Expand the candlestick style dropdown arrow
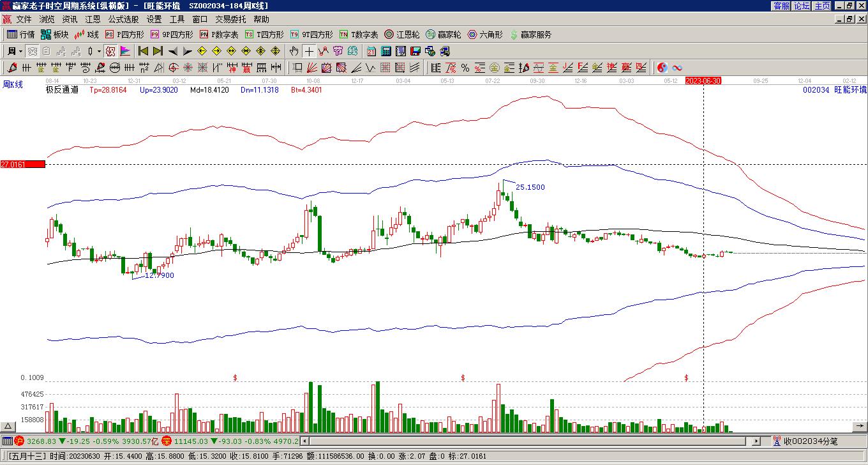 pyautogui.click(x=99, y=51)
